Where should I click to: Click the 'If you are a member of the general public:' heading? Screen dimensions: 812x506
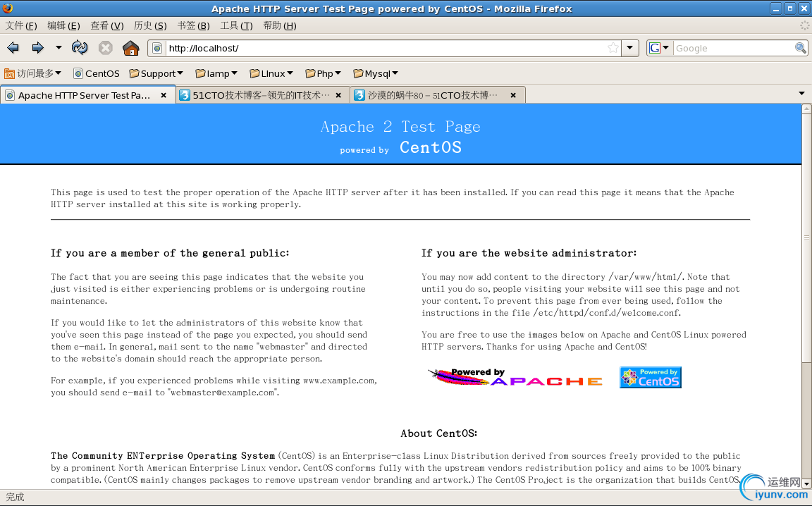170,253
